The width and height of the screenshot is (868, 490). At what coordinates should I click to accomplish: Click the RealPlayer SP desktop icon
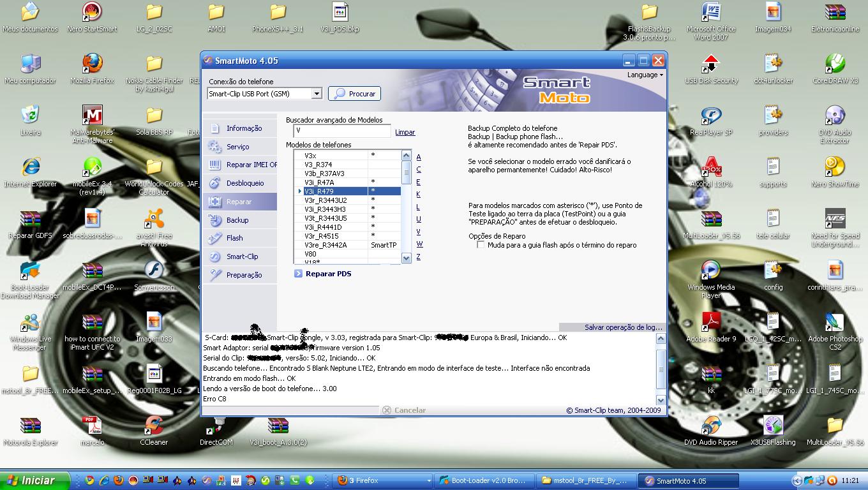(711, 121)
